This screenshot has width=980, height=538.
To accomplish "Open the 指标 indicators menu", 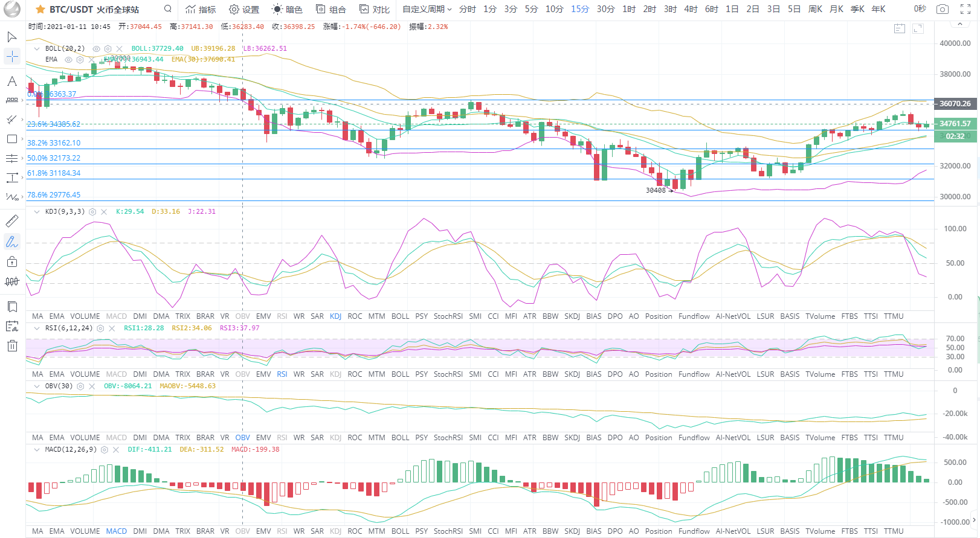I will pyautogui.click(x=201, y=9).
